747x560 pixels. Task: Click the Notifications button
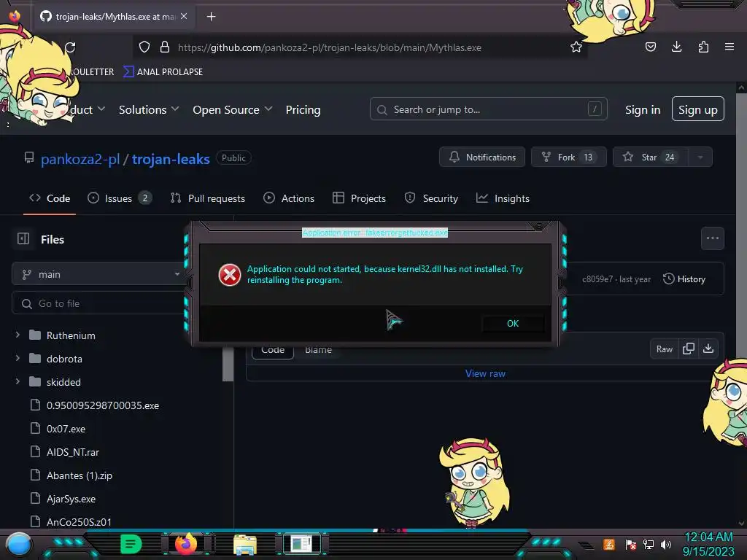(x=482, y=157)
